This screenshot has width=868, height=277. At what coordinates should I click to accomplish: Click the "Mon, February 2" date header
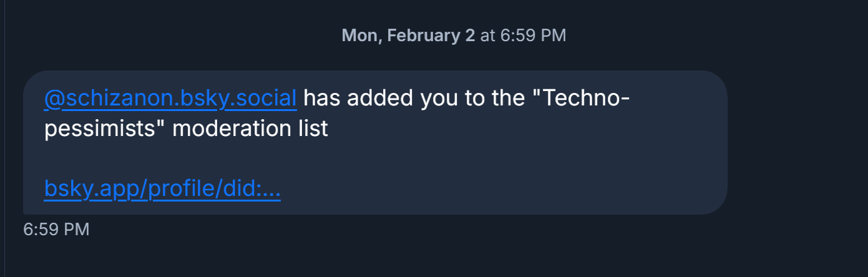(x=408, y=36)
